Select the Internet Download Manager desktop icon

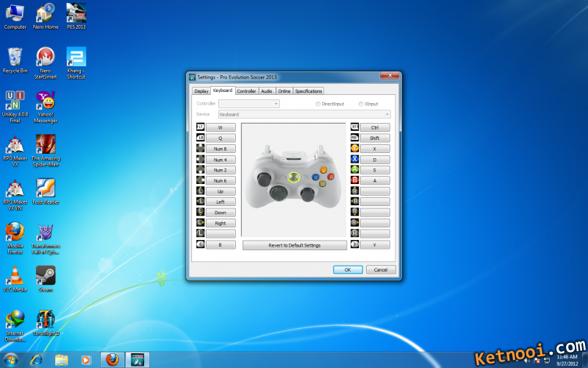(x=15, y=326)
